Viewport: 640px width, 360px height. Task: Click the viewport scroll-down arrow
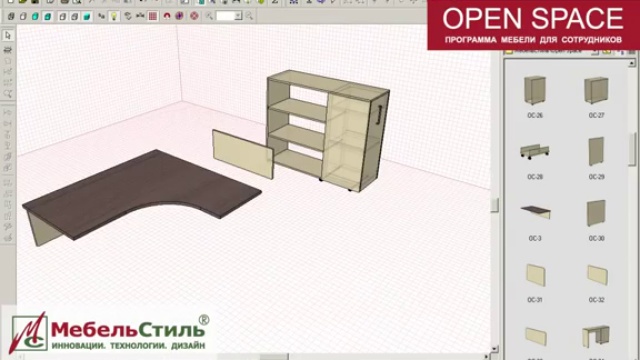(494, 349)
